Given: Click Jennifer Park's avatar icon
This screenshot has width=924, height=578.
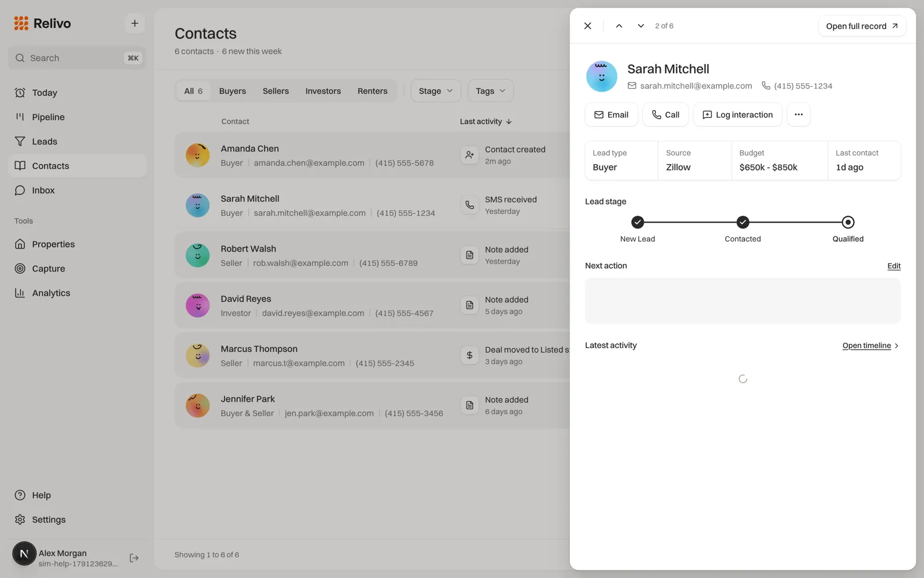Looking at the screenshot, I should (198, 406).
